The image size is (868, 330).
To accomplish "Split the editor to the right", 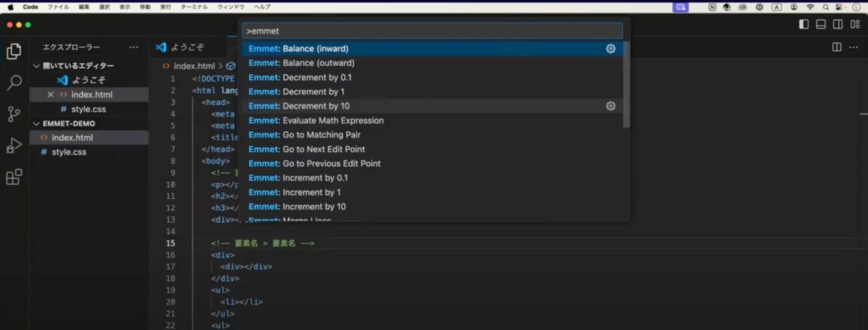I will (x=836, y=47).
